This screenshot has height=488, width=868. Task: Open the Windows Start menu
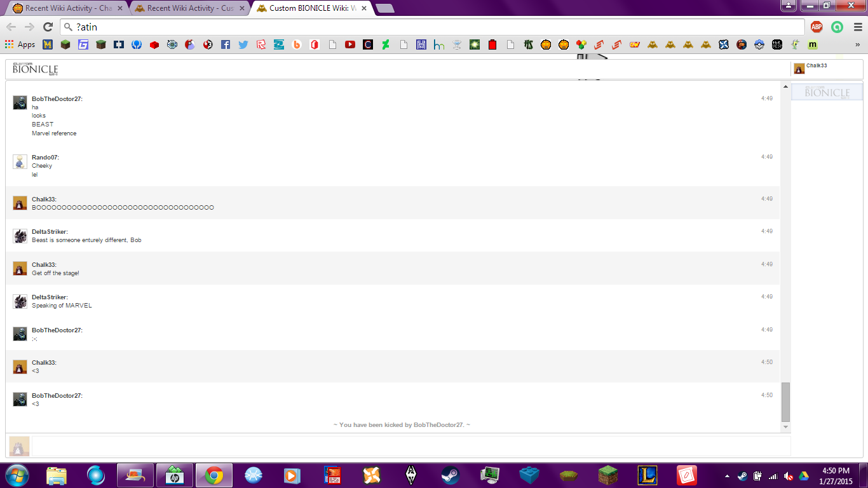pyautogui.click(x=17, y=475)
